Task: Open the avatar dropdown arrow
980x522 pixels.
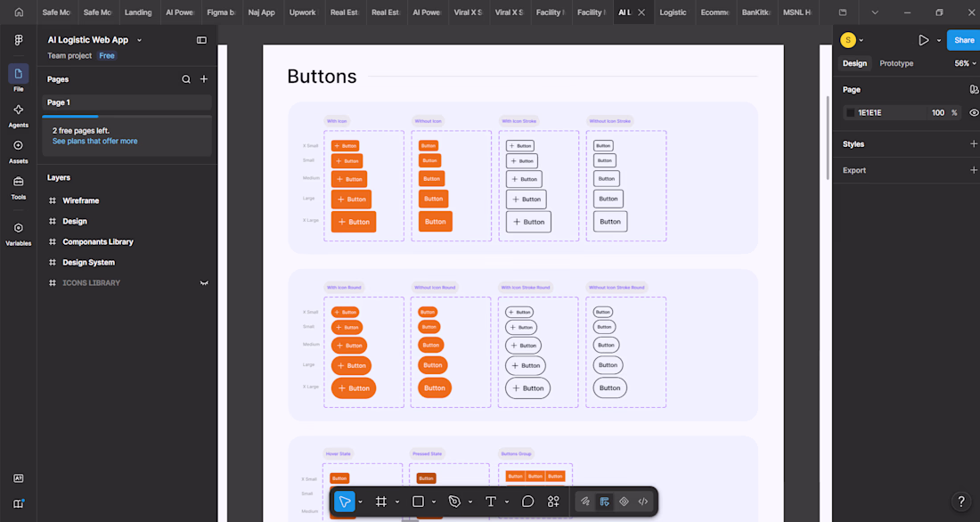Action: tap(862, 41)
